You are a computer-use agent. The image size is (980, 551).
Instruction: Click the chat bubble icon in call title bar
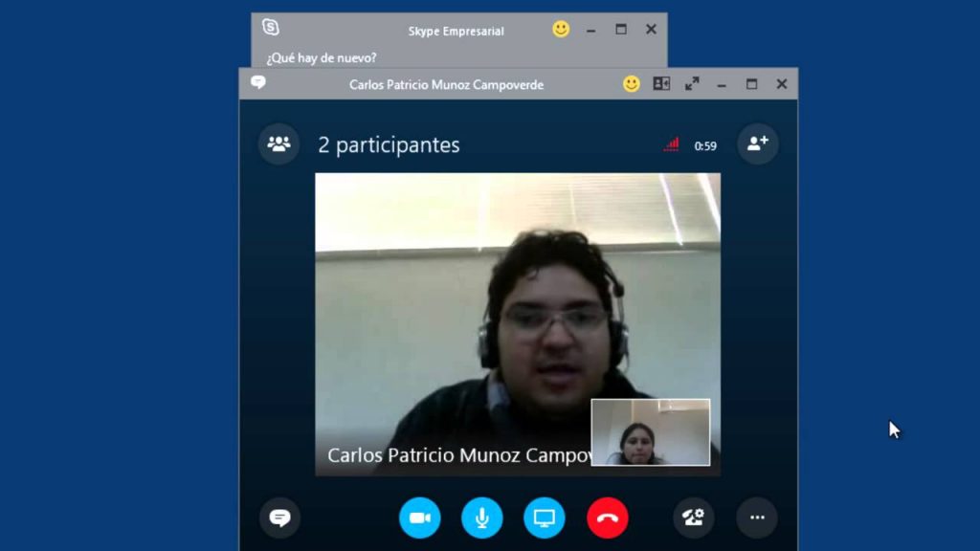(x=258, y=82)
